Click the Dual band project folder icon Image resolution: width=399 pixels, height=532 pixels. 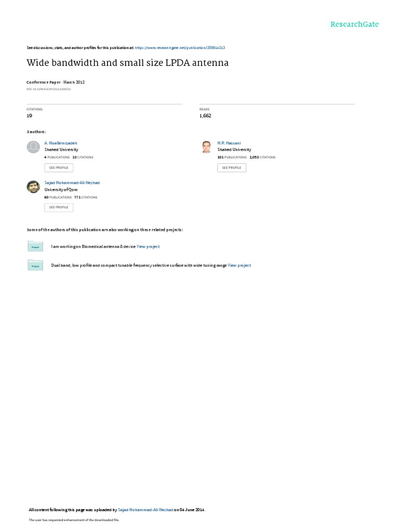point(35,265)
